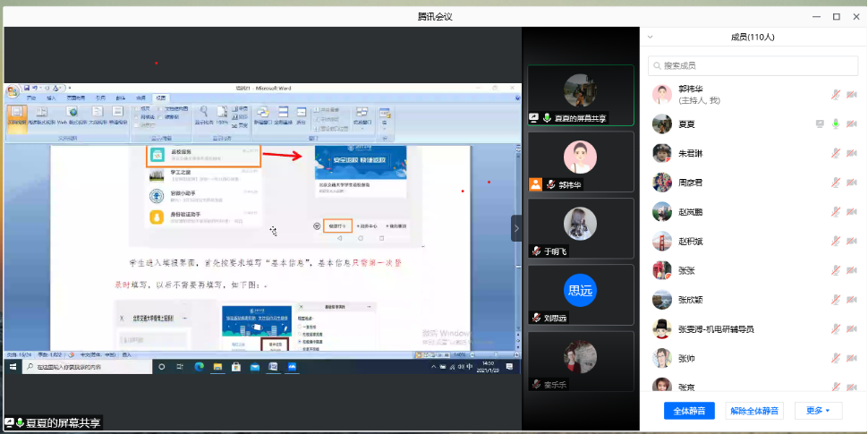Click 周彦君's avatar in member list
Viewport: 868px width, 434px height.
662,183
